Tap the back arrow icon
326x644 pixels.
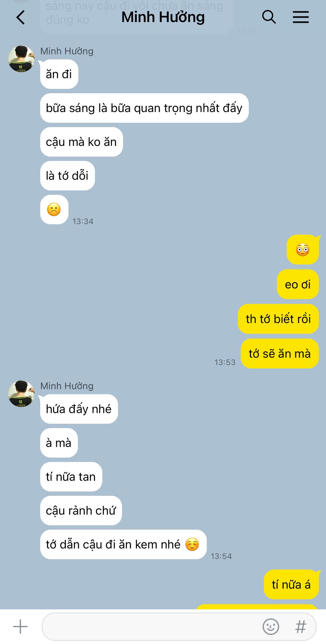(x=20, y=17)
